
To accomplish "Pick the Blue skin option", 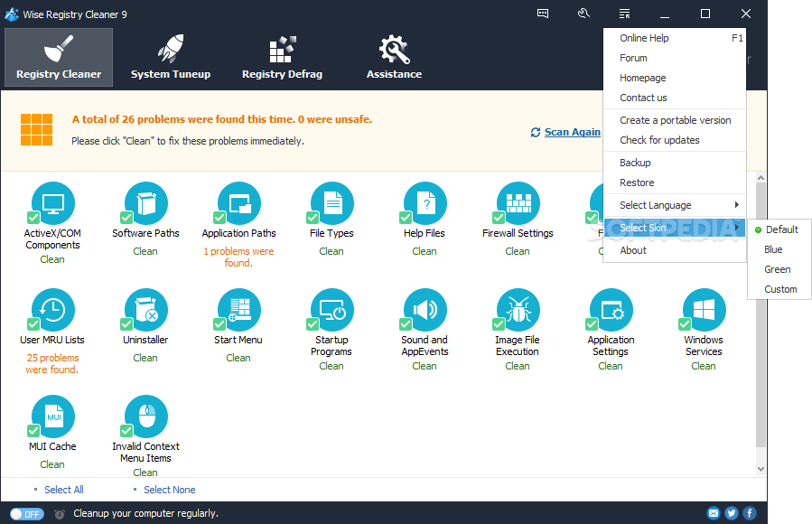I will (779, 249).
